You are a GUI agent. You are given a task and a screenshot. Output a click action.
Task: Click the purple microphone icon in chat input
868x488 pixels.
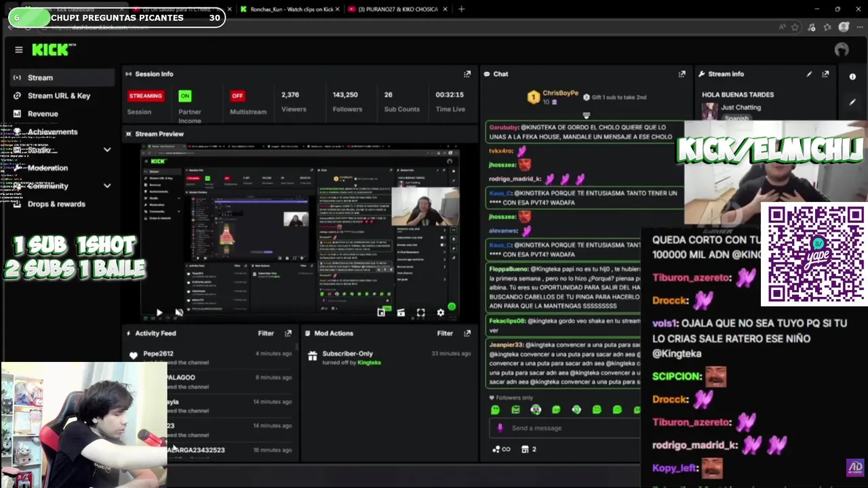coord(500,428)
